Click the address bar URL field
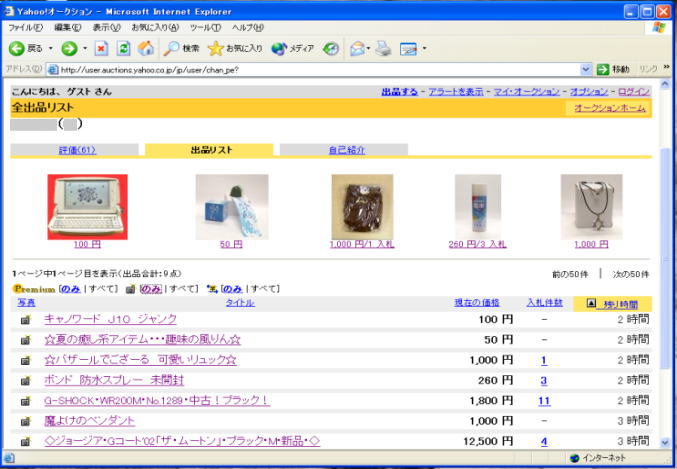The image size is (677, 469). [x=320, y=70]
